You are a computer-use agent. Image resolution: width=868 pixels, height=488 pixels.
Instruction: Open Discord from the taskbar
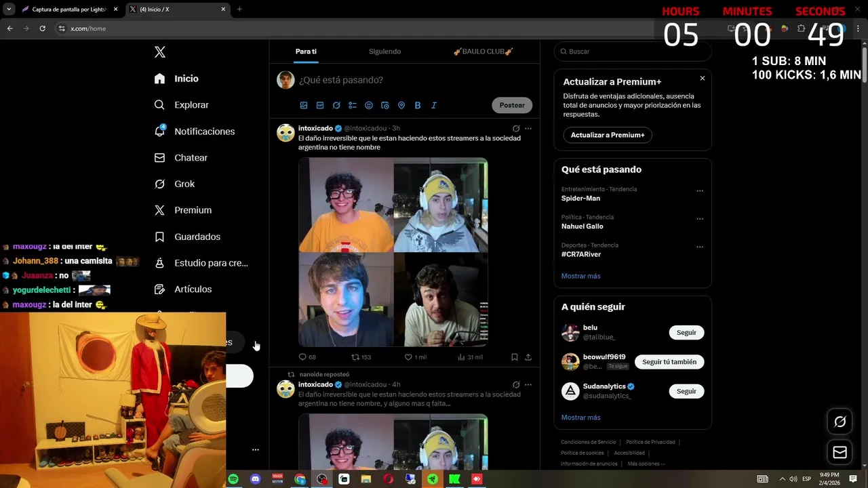point(256,479)
